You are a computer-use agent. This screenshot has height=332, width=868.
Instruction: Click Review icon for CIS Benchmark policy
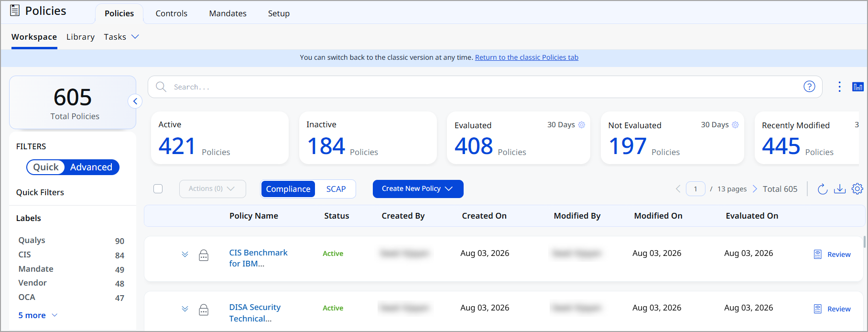[x=818, y=254]
